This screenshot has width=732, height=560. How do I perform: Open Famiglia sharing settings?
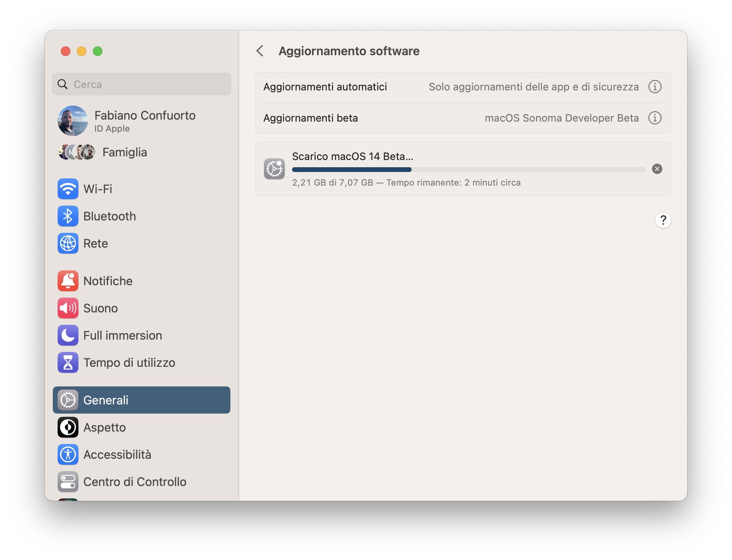click(124, 152)
